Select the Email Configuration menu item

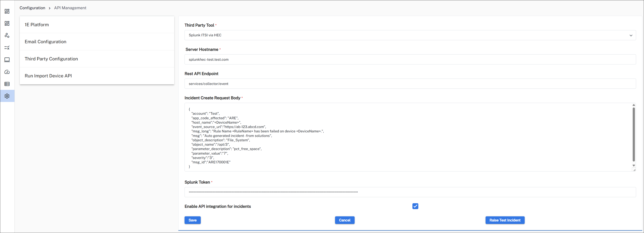tap(97, 42)
